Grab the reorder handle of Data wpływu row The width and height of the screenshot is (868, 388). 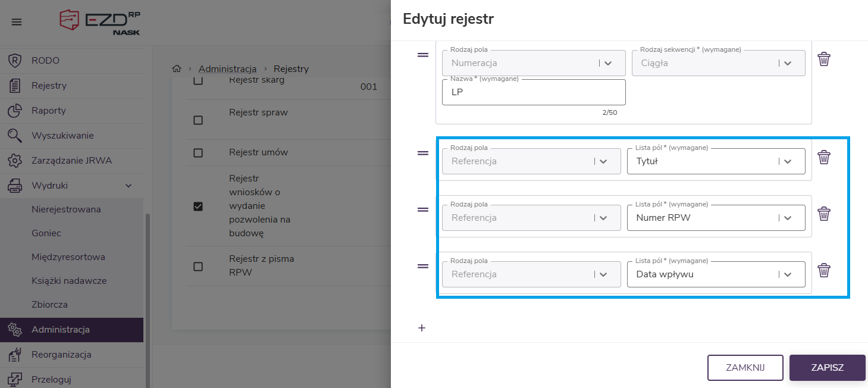(422, 266)
